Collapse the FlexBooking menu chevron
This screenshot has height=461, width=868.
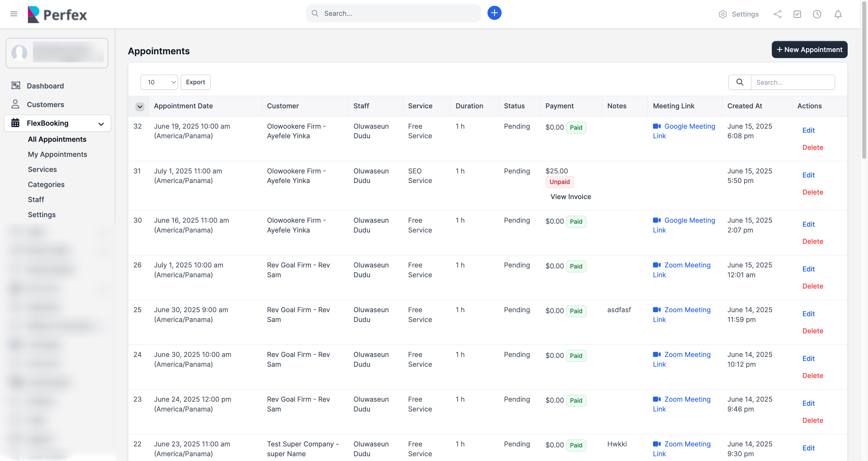click(x=101, y=124)
